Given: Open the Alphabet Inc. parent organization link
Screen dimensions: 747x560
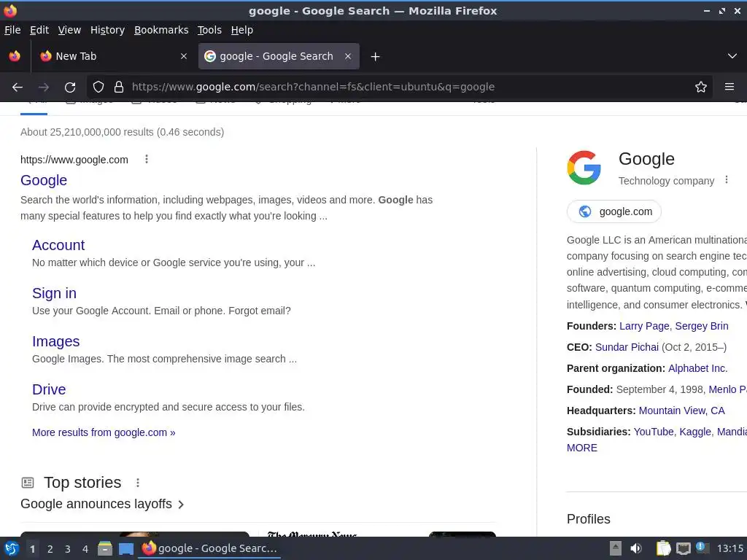Looking at the screenshot, I should coord(697,368).
